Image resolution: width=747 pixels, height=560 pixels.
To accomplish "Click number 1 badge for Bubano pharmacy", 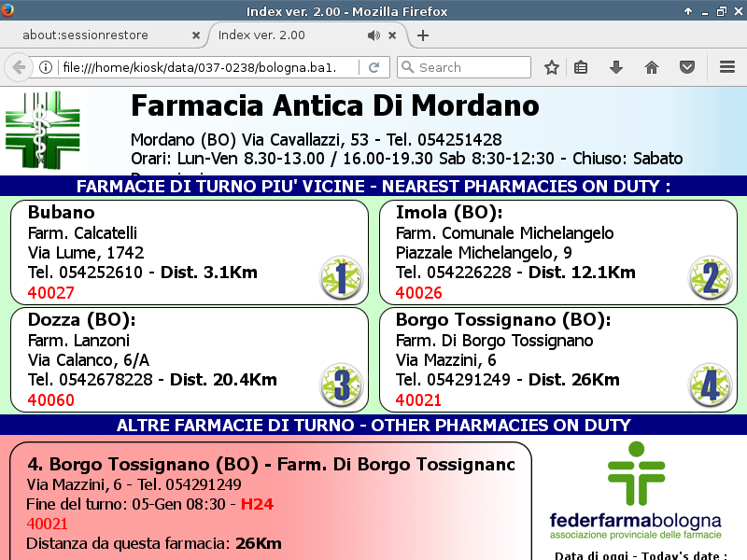I will point(341,277).
